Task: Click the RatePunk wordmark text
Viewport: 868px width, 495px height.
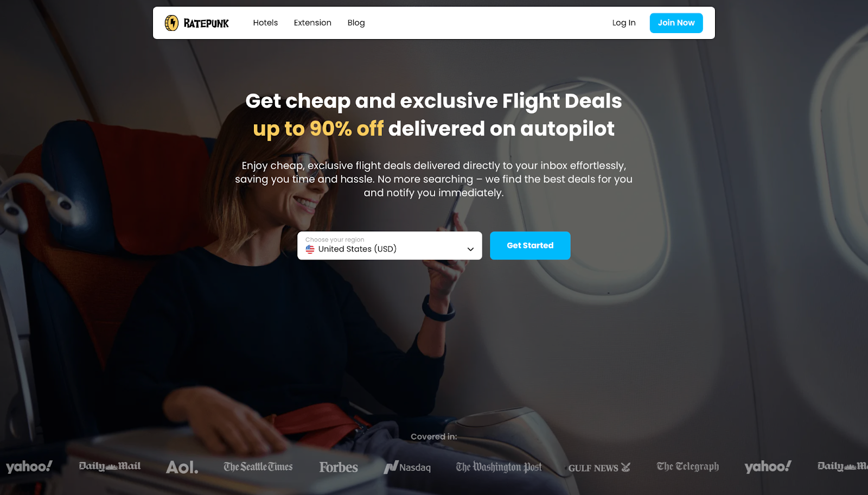Action: pyautogui.click(x=206, y=23)
